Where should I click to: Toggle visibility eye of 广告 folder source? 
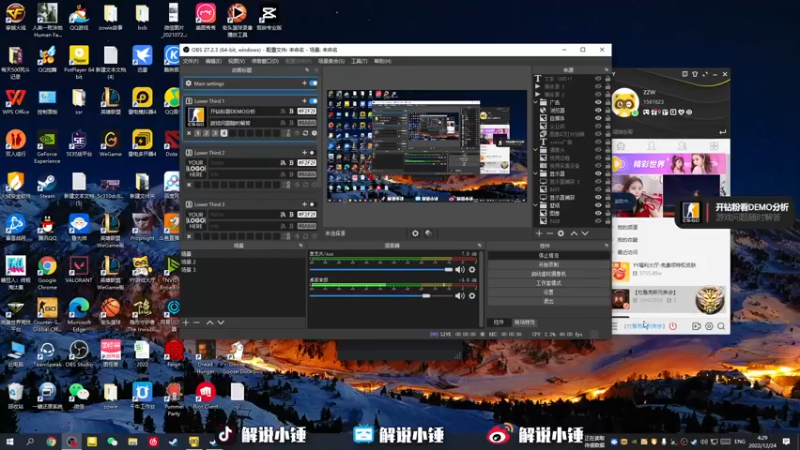[598, 102]
